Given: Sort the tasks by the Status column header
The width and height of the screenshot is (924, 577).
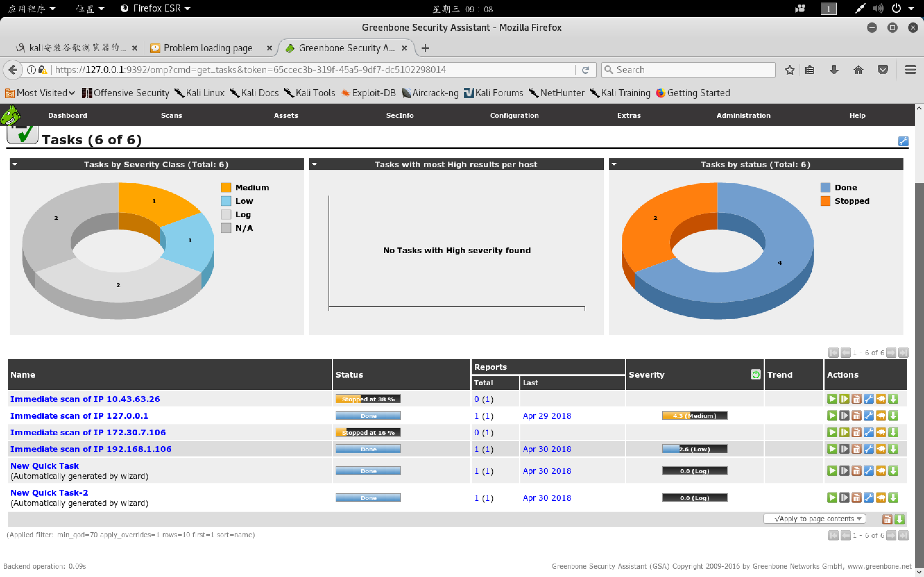Looking at the screenshot, I should click(x=349, y=375).
